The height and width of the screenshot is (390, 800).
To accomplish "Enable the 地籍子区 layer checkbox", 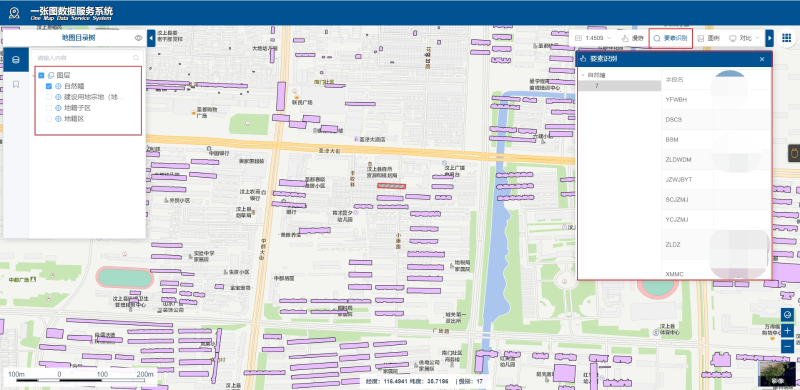I will [49, 108].
